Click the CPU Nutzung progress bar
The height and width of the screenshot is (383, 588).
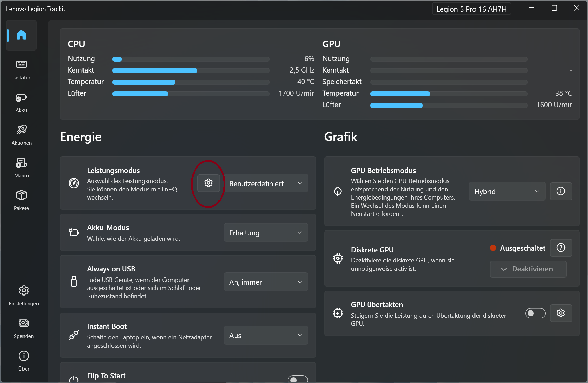pos(191,59)
